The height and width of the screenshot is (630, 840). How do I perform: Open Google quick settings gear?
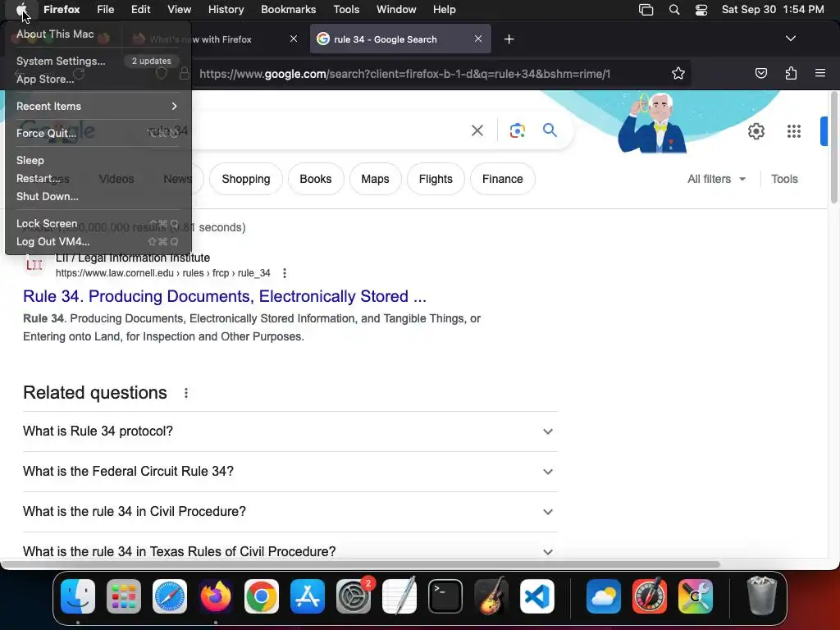pos(756,131)
